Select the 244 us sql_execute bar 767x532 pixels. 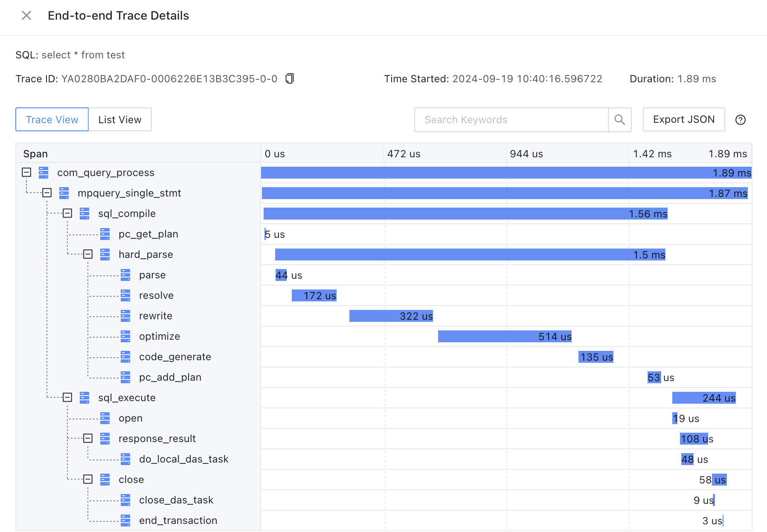[x=704, y=398]
